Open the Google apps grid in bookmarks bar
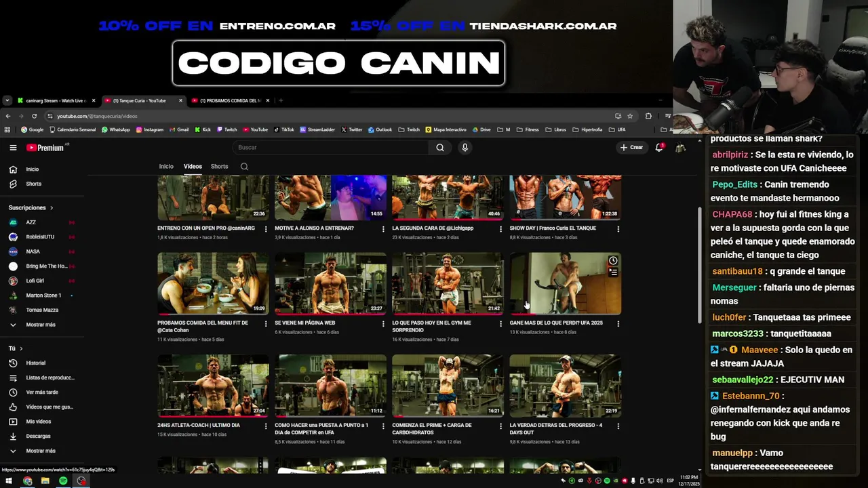The image size is (868, 488). [x=7, y=129]
